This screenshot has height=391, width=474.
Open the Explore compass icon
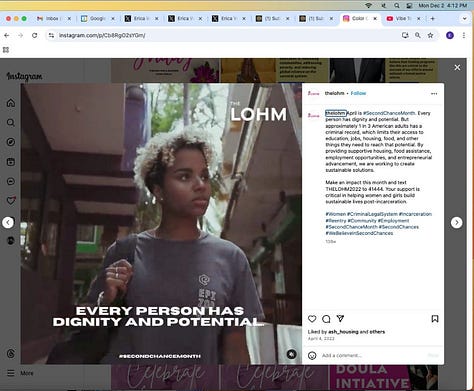tap(11, 142)
